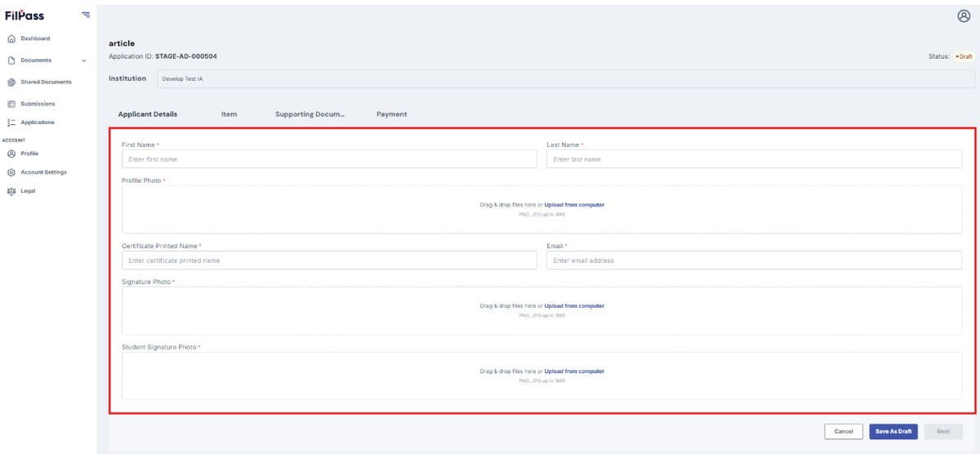Switch to the Item tab
This screenshot has width=980, height=454.
[229, 114]
